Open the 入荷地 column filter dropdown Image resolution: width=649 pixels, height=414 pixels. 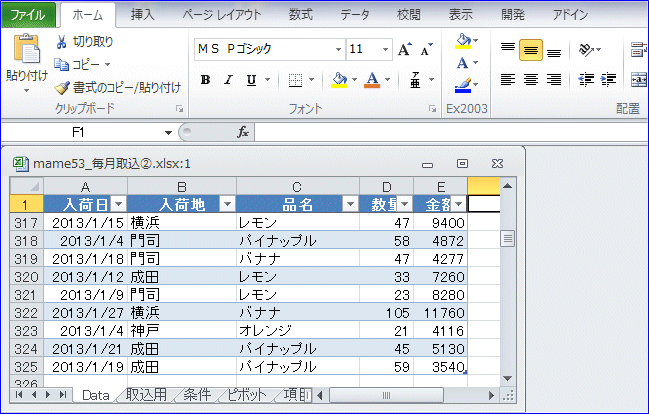point(226,204)
